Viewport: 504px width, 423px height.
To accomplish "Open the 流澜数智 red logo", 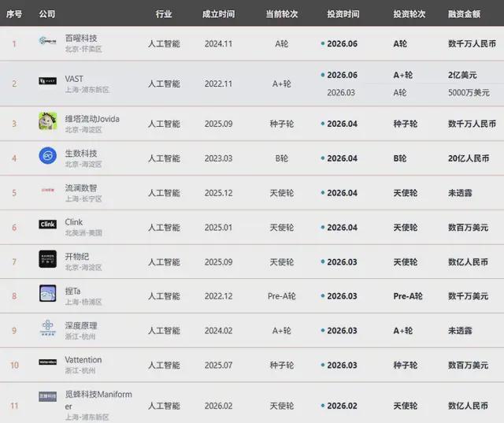I will (47, 190).
